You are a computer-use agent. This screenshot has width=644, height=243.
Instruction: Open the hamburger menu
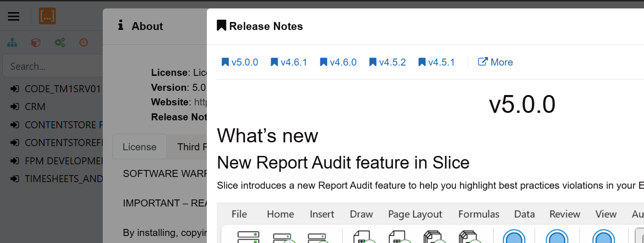(14, 16)
